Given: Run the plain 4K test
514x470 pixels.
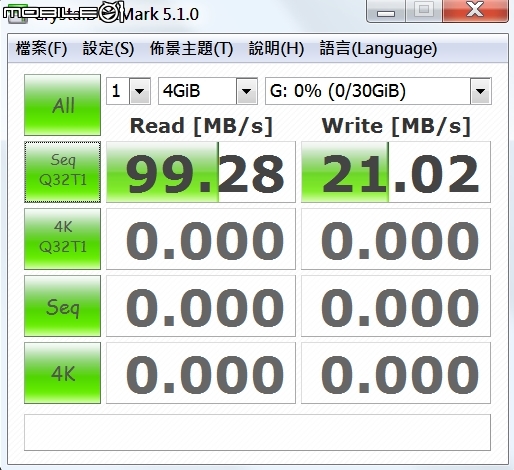Looking at the screenshot, I should click(62, 373).
